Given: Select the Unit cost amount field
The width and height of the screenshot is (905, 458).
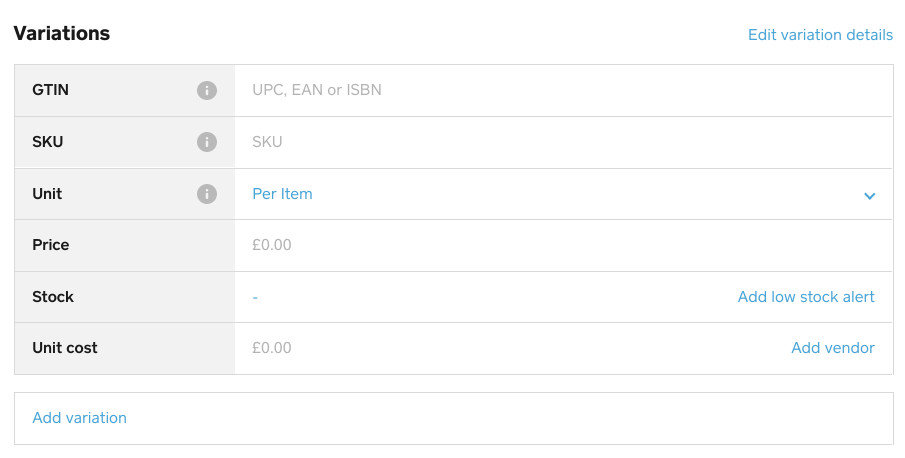Looking at the screenshot, I should (500, 348).
